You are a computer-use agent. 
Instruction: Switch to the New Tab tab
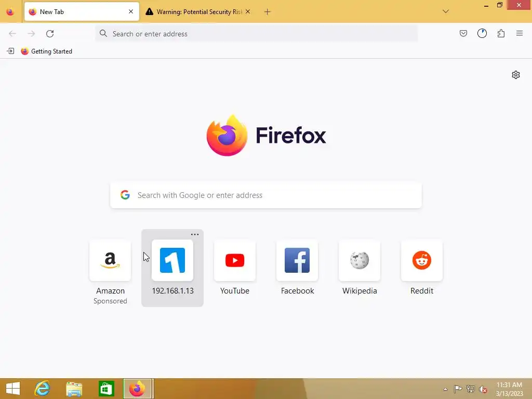(x=82, y=12)
